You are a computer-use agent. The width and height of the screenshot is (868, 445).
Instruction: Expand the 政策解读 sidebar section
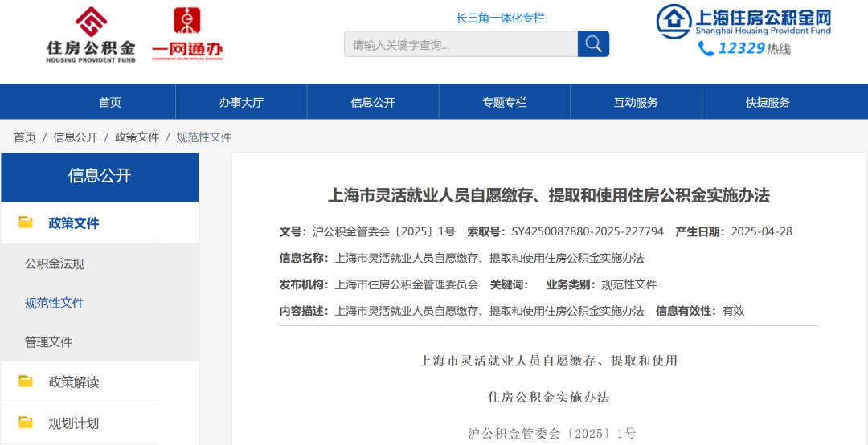74,382
